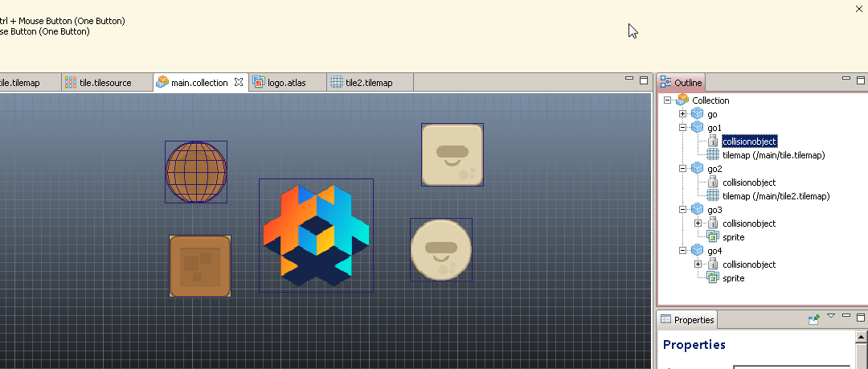The image size is (868, 369).
Task: Click the tile2.tilemap grid icon in the outline
Action: click(x=713, y=195)
